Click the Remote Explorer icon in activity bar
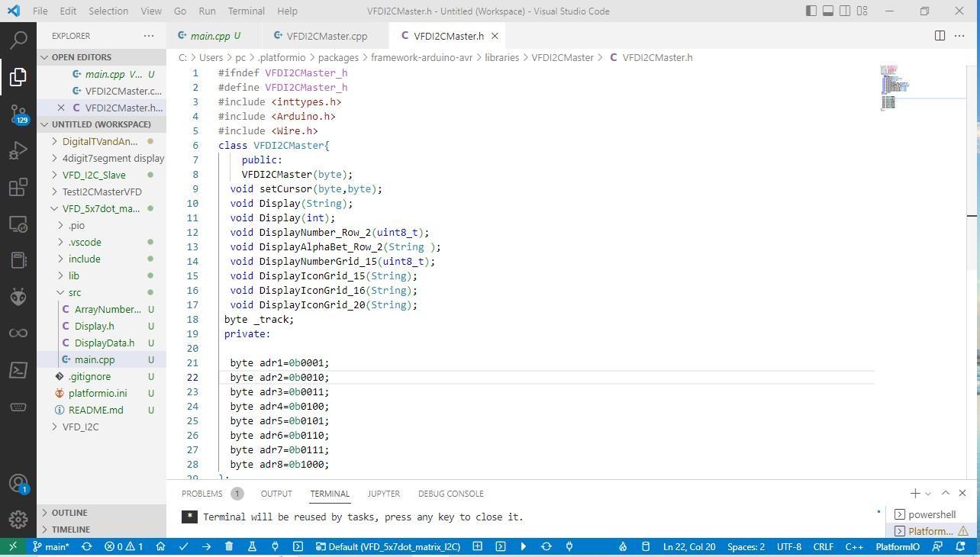Viewport: 980px width, 557px height. click(18, 224)
